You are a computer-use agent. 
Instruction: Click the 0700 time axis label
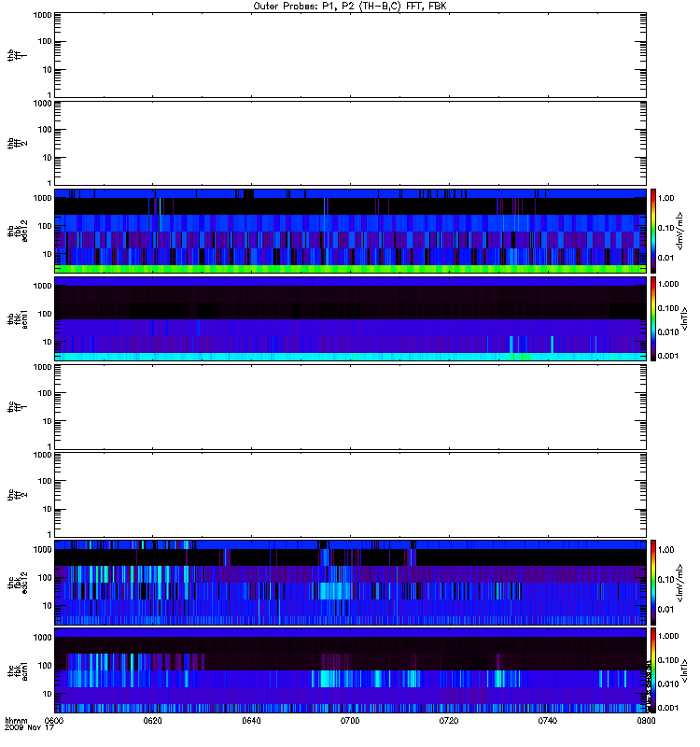point(350,720)
